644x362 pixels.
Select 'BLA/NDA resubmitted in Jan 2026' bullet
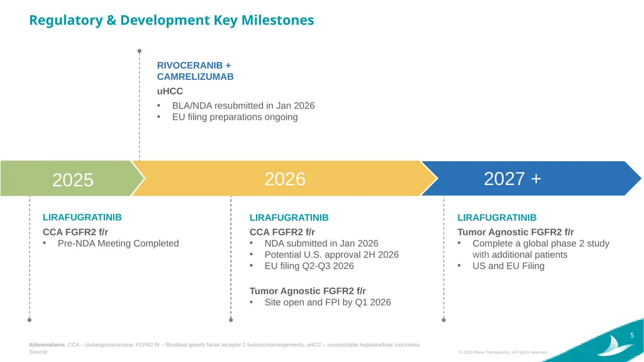243,106
